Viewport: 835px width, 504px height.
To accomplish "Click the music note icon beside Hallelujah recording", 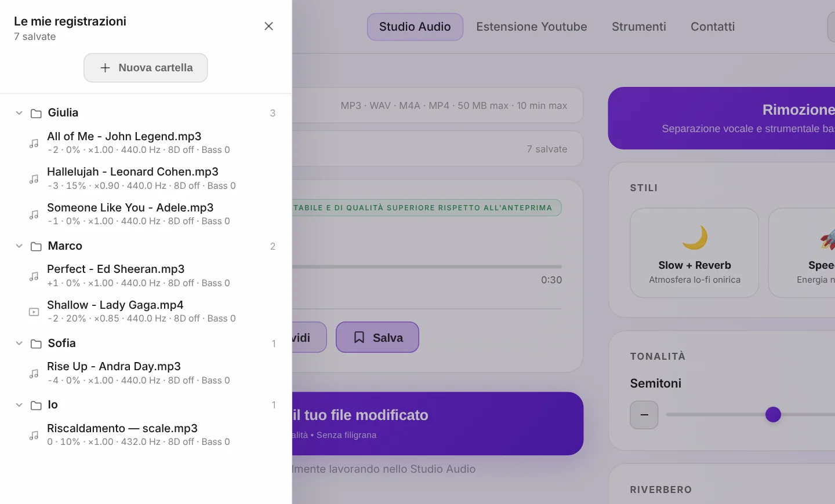I will [34, 179].
